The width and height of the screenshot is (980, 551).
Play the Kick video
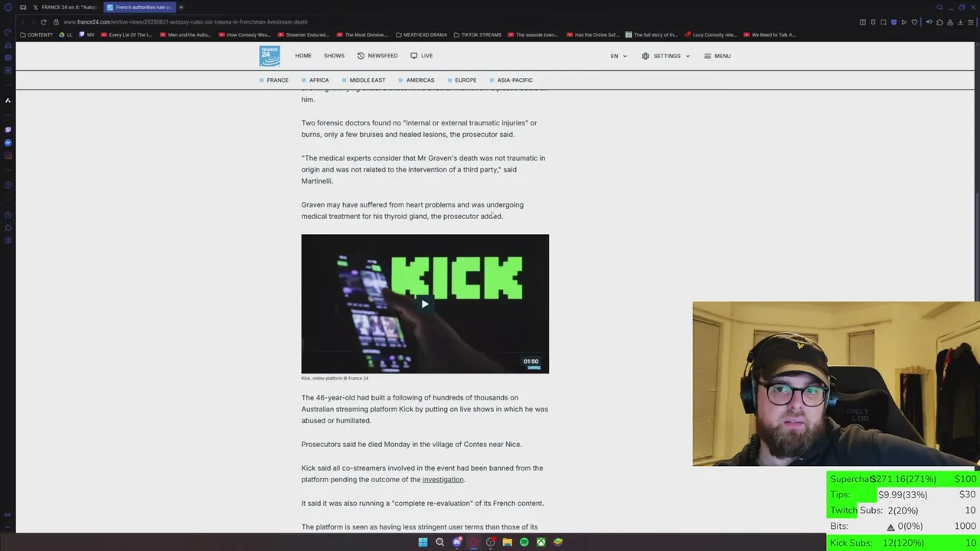click(x=425, y=304)
